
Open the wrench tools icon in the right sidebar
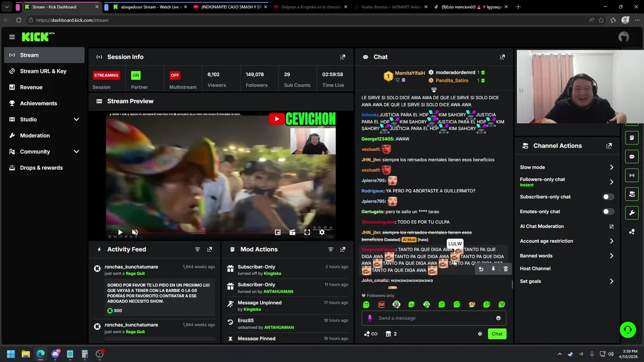(632, 213)
